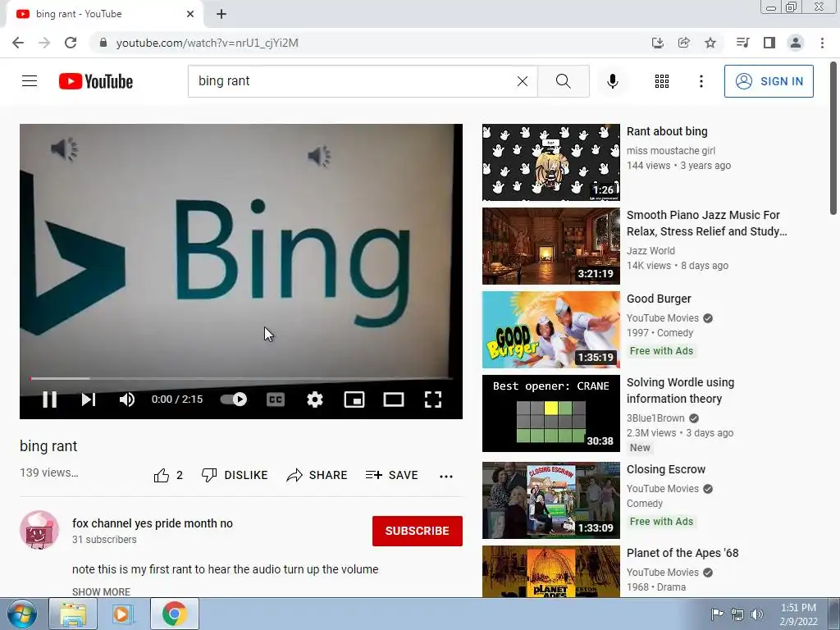Click the video progress bar
The image size is (840, 630).
[x=241, y=378]
